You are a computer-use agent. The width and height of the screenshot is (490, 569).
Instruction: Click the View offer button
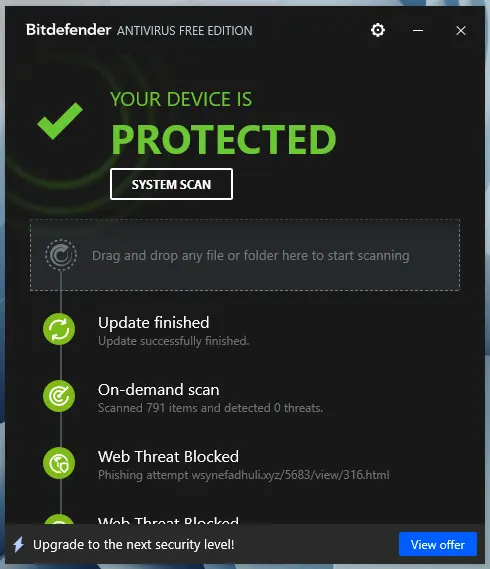438,544
